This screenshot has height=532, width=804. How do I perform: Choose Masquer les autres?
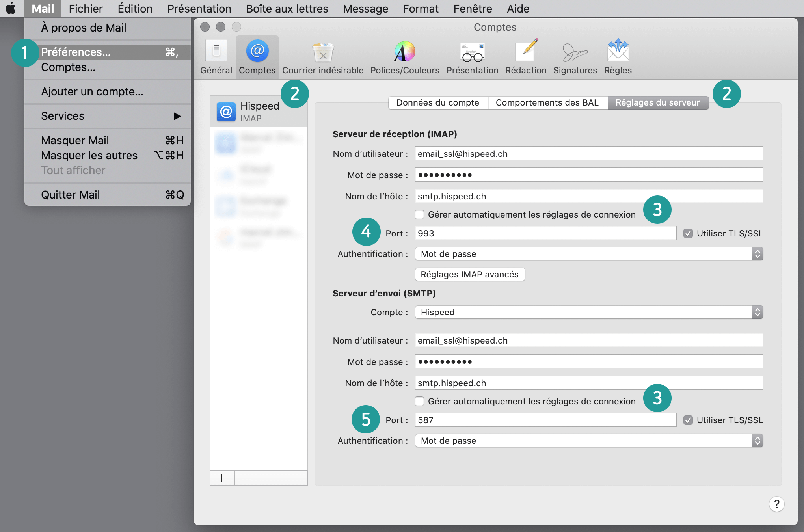(108, 155)
